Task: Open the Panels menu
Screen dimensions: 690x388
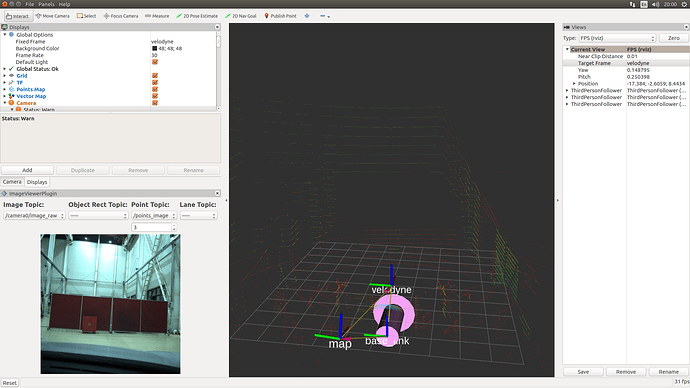Action: (46, 4)
